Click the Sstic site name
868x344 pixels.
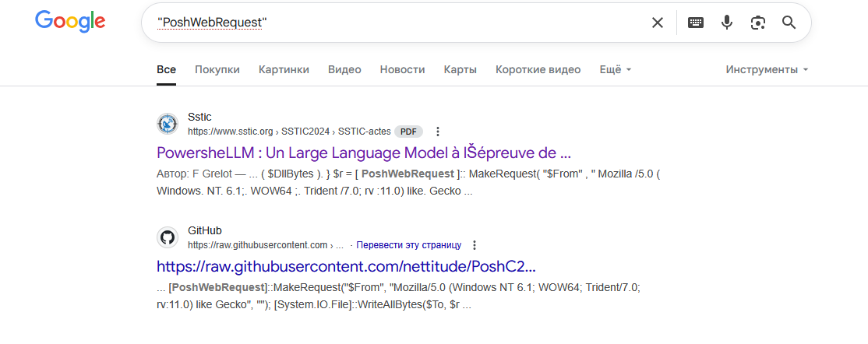tap(199, 117)
